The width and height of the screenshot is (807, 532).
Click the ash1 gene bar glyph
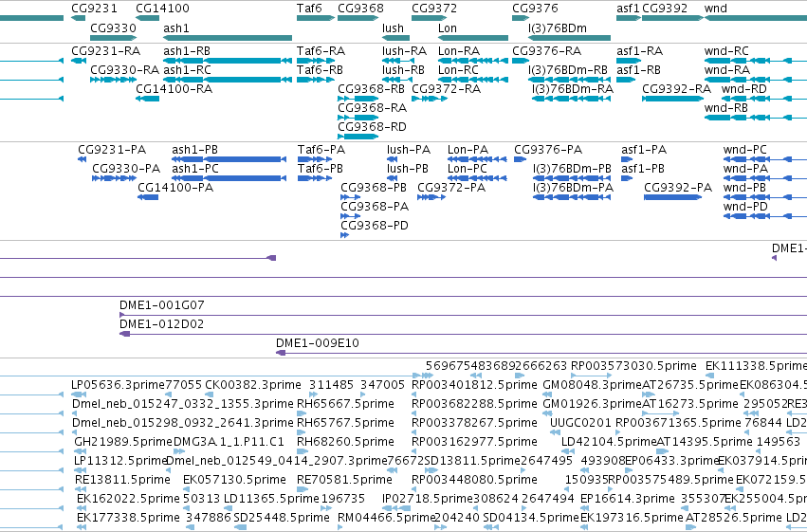[x=228, y=38]
